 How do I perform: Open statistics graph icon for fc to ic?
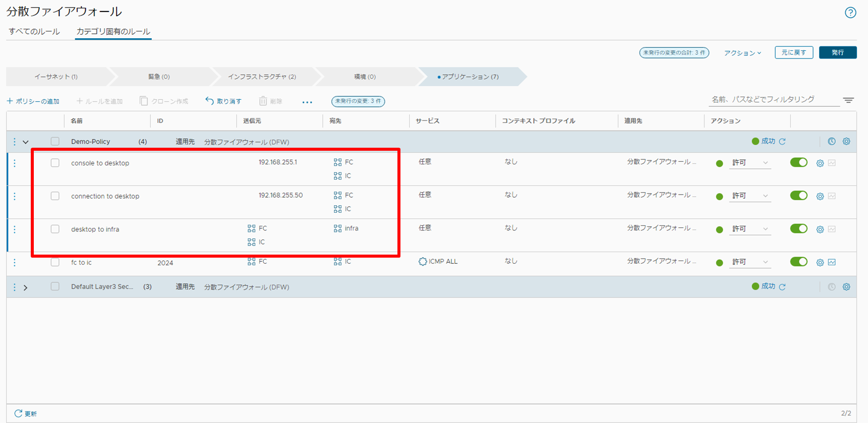pos(832,262)
